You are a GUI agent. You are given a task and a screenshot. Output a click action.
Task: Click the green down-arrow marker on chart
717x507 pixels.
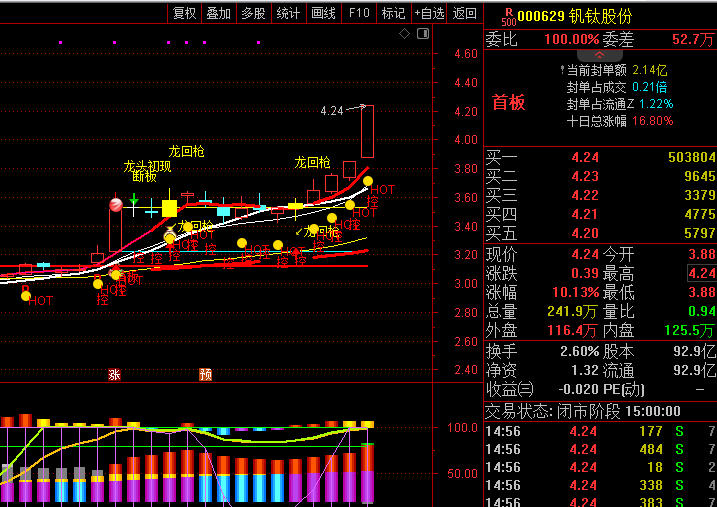click(x=133, y=201)
